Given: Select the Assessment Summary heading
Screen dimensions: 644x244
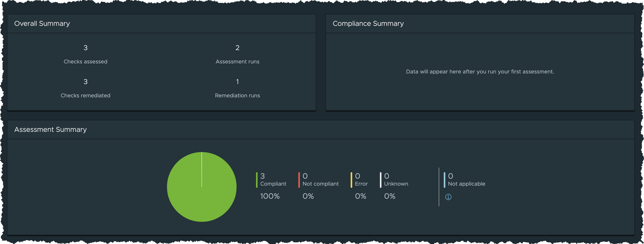Looking at the screenshot, I should coord(51,130).
